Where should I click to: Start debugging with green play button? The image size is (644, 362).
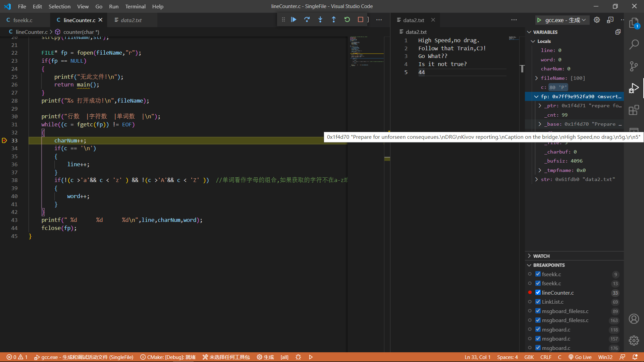(x=539, y=20)
